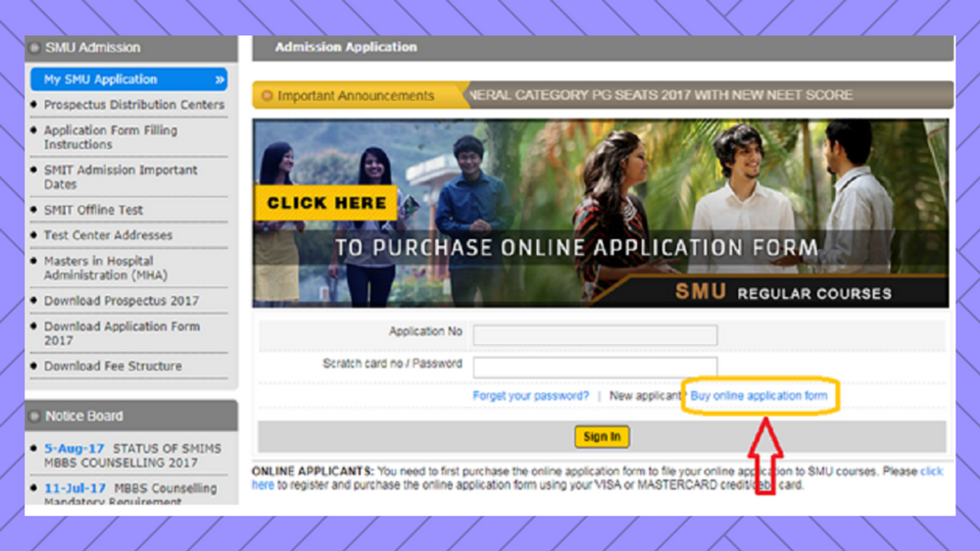Click Forget your password link

point(530,396)
